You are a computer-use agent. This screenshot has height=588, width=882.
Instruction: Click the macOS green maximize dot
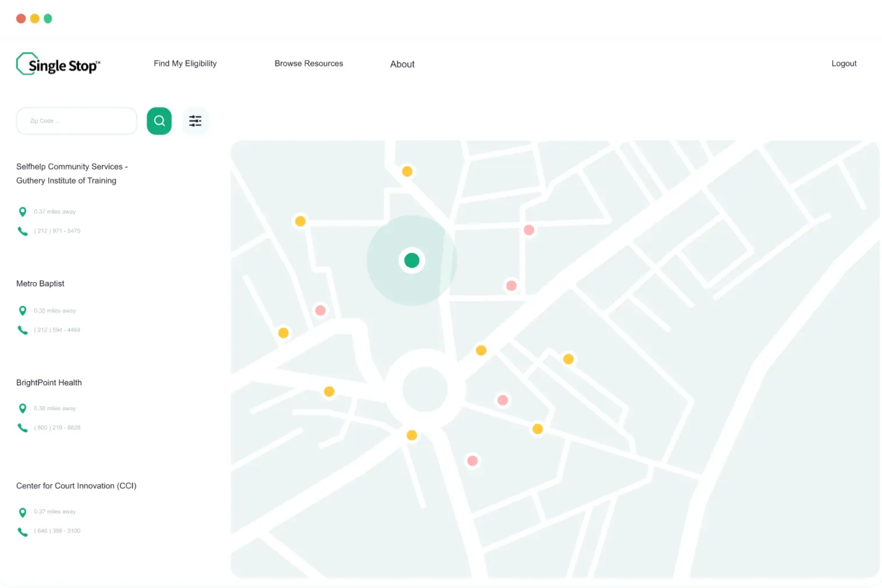[48, 19]
